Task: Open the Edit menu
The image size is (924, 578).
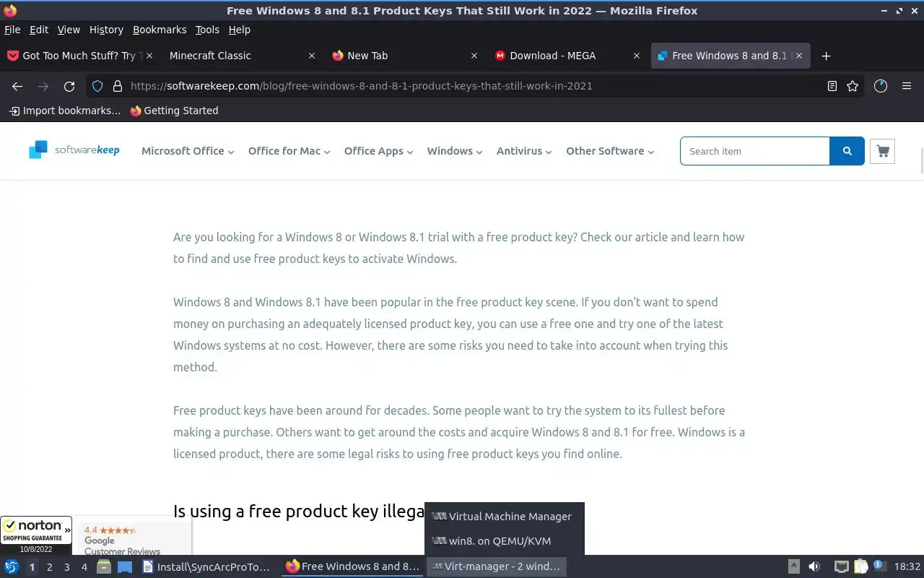Action: click(39, 30)
